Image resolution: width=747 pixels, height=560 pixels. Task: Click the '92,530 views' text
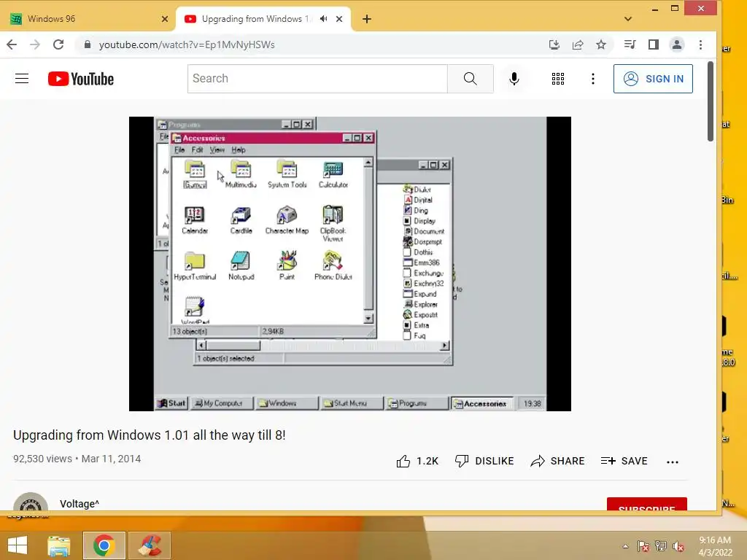(x=42, y=459)
